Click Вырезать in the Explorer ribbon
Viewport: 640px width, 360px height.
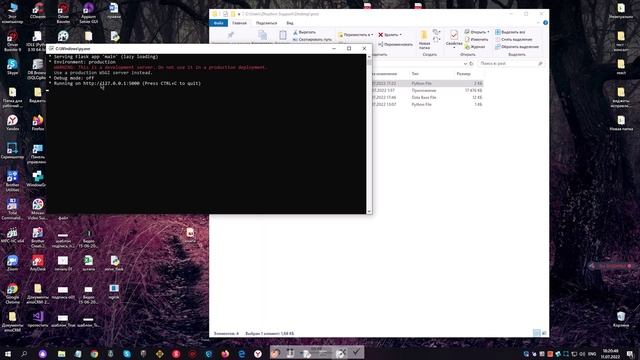click(x=304, y=32)
